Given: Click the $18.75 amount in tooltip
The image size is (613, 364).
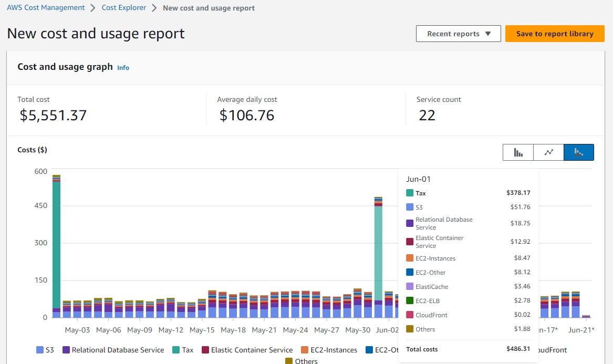Looking at the screenshot, I should click(521, 223).
